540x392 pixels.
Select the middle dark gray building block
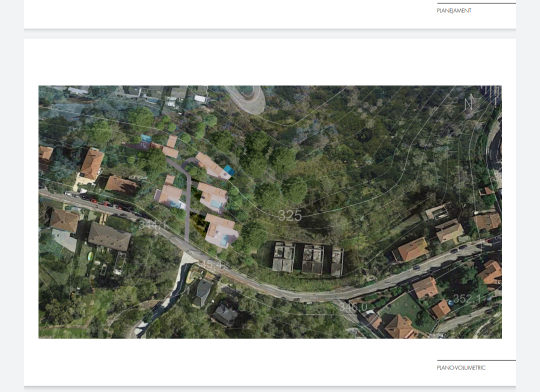(313, 259)
